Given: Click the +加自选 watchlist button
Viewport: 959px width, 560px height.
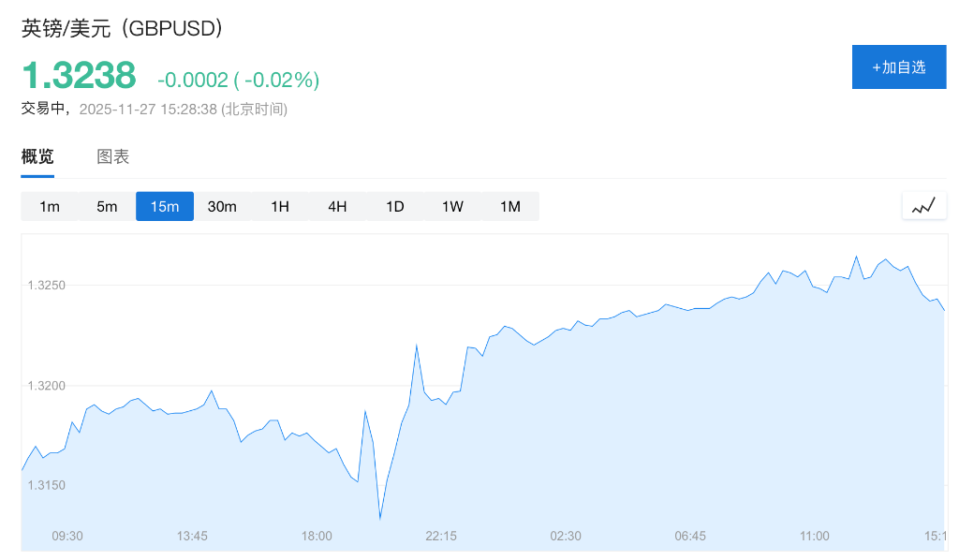Looking at the screenshot, I should click(x=898, y=66).
